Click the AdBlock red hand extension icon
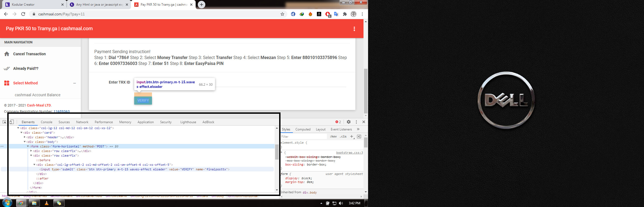 point(328,14)
